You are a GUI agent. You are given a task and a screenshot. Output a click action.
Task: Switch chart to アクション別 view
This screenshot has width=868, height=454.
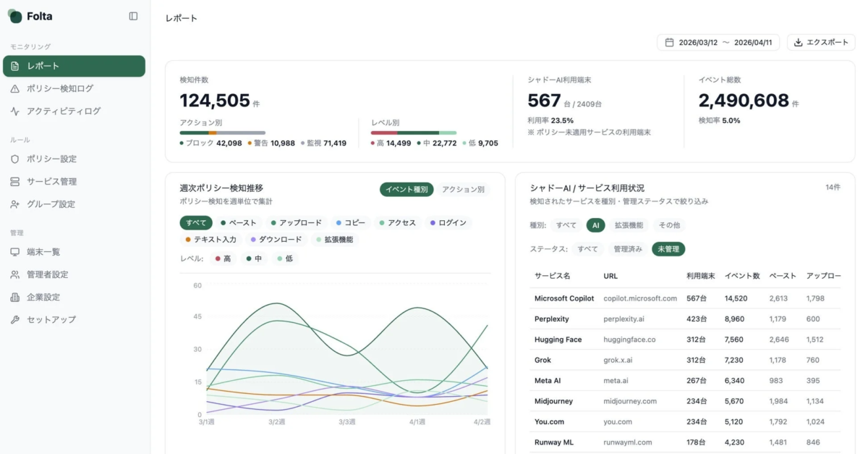coord(463,189)
